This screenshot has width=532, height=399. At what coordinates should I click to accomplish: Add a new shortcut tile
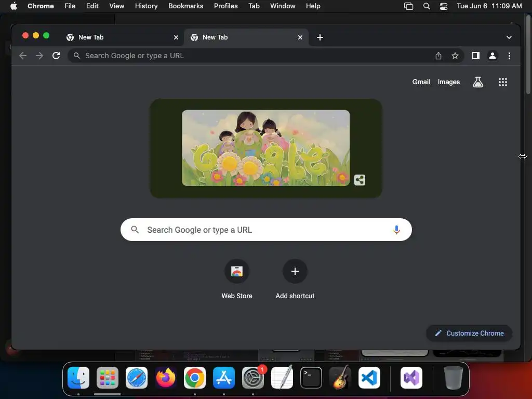pos(295,279)
